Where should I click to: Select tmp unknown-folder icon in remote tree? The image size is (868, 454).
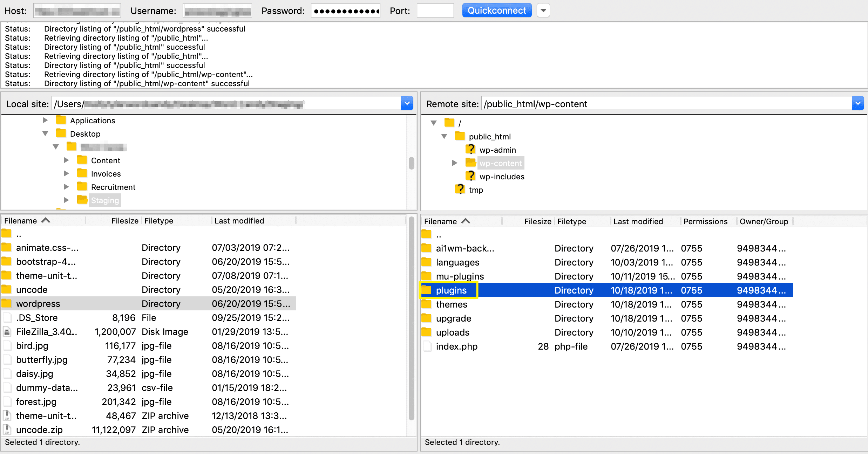[460, 189]
